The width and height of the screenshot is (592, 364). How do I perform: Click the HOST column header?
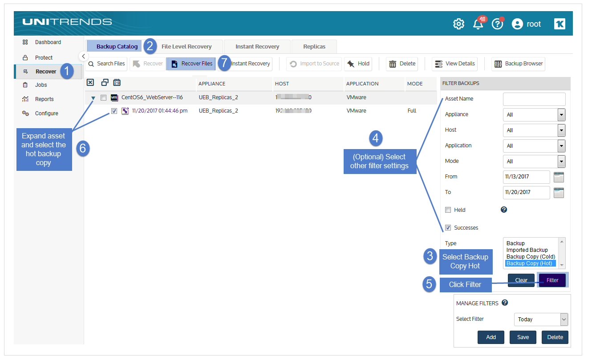point(282,84)
